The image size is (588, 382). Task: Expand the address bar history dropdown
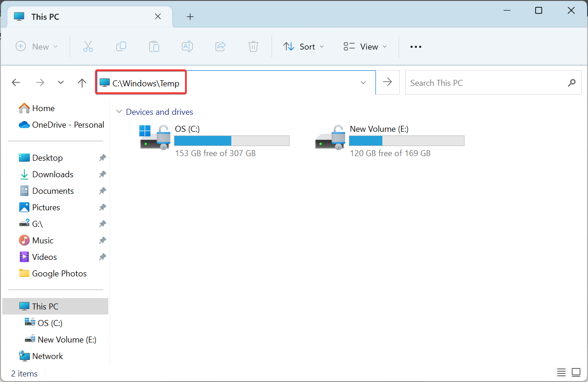click(x=363, y=83)
